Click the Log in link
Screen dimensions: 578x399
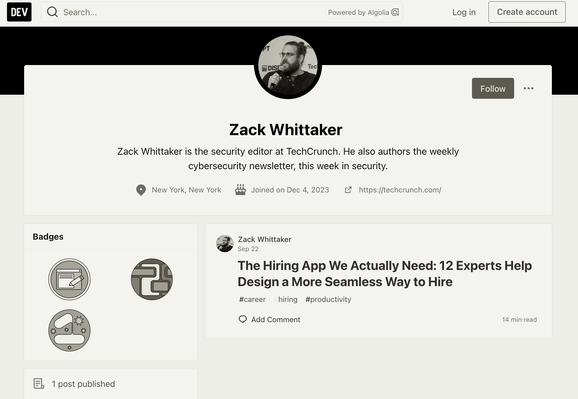tap(464, 12)
